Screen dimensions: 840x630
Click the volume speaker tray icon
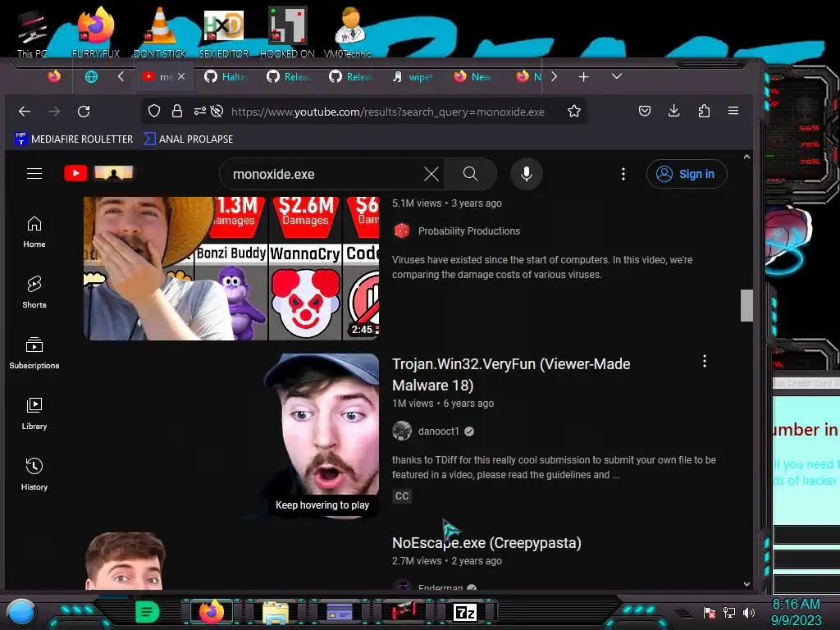click(x=748, y=612)
